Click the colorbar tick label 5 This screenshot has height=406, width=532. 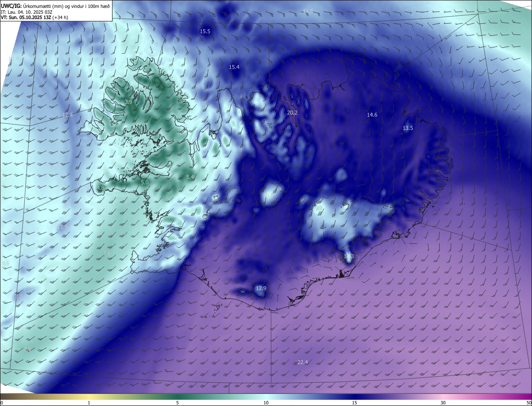(x=177, y=403)
